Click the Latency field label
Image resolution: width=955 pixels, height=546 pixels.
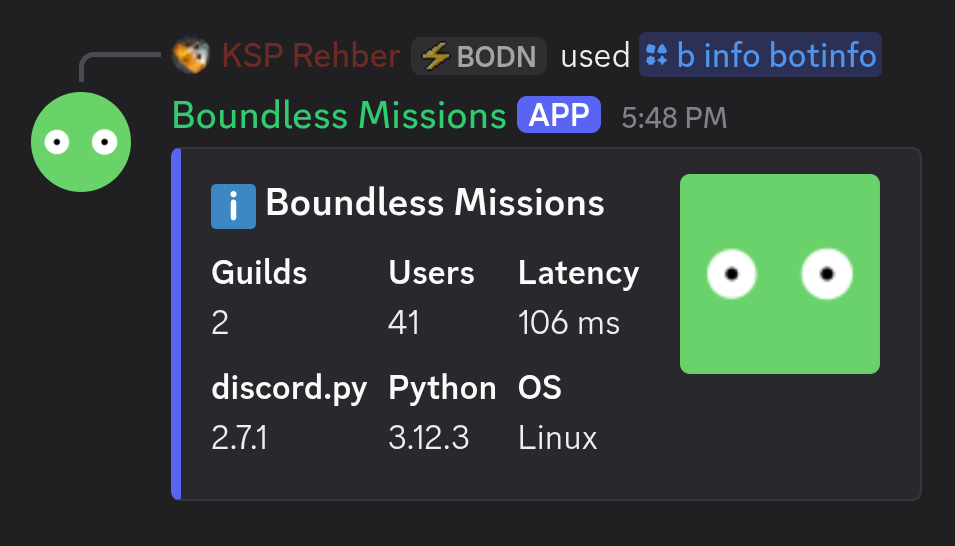point(579,273)
